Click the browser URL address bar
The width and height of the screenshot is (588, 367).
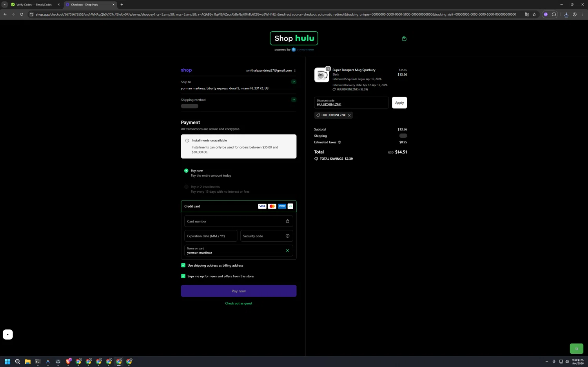point(276,14)
